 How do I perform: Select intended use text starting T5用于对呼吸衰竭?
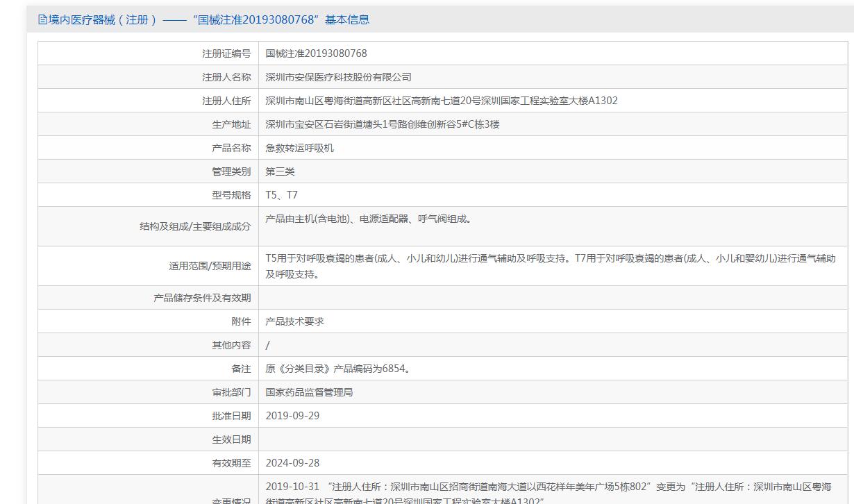point(551,266)
